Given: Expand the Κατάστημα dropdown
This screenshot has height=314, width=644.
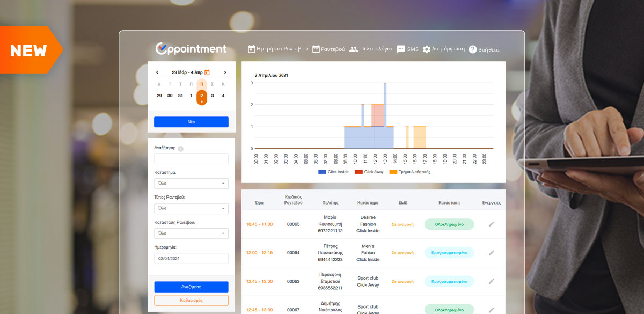Looking at the screenshot, I should 191,183.
